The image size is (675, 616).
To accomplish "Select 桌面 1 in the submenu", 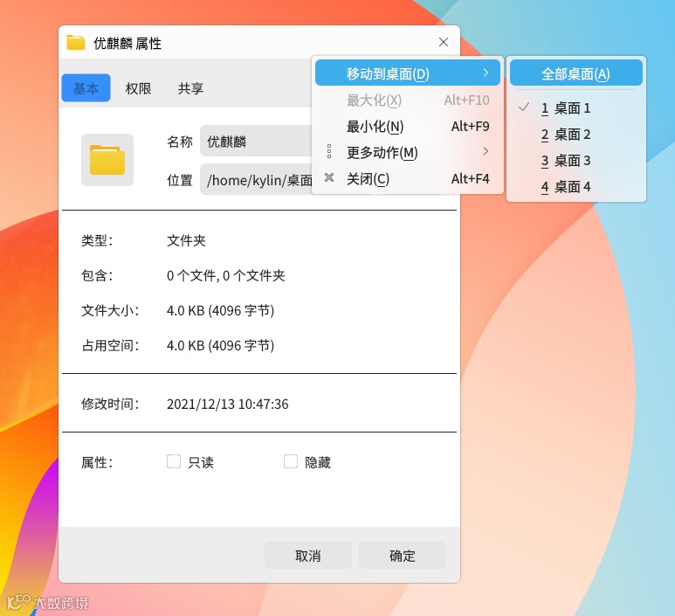I will 576,108.
